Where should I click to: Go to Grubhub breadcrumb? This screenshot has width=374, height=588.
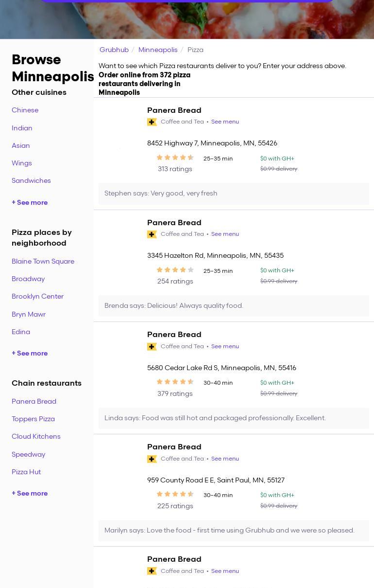click(114, 50)
